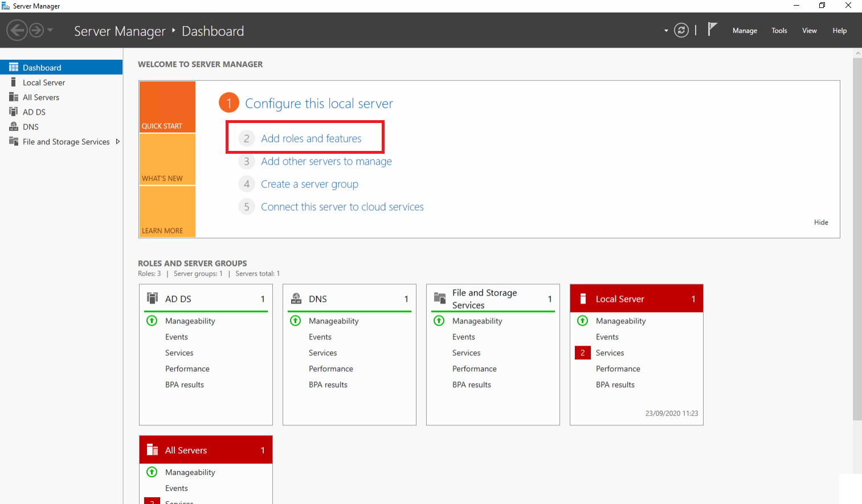862x504 pixels.
Task: Open File and Storage Services tile header
Action: (x=493, y=298)
